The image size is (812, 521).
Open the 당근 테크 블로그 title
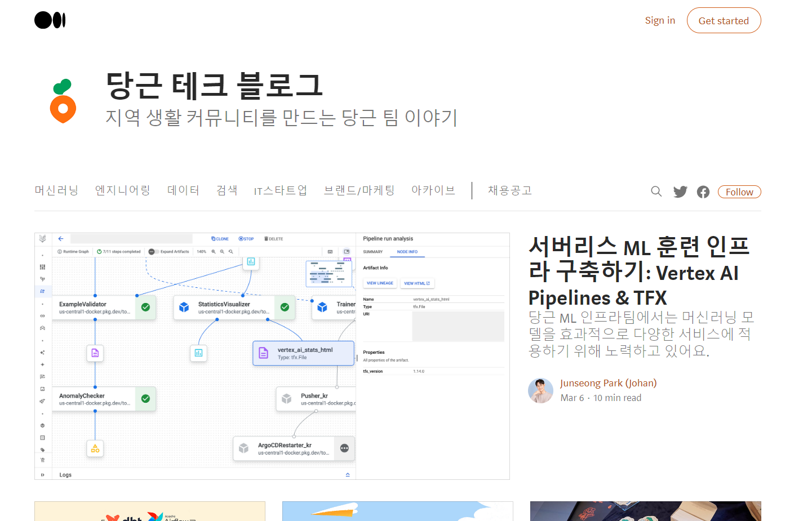[x=214, y=86]
